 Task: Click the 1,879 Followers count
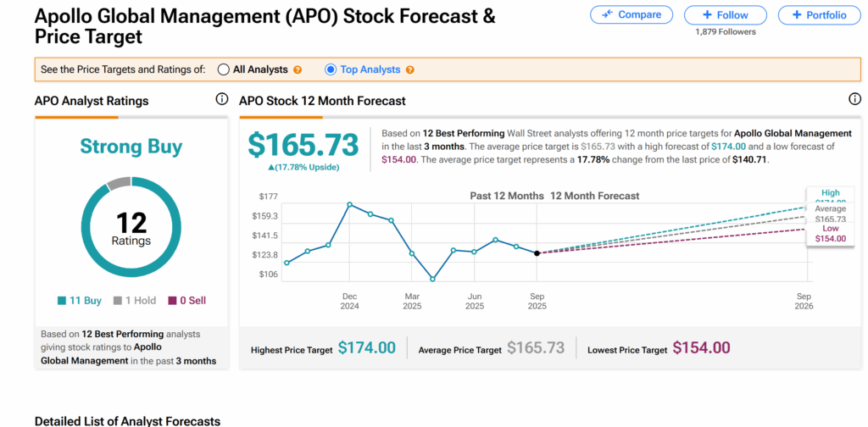pyautogui.click(x=726, y=31)
